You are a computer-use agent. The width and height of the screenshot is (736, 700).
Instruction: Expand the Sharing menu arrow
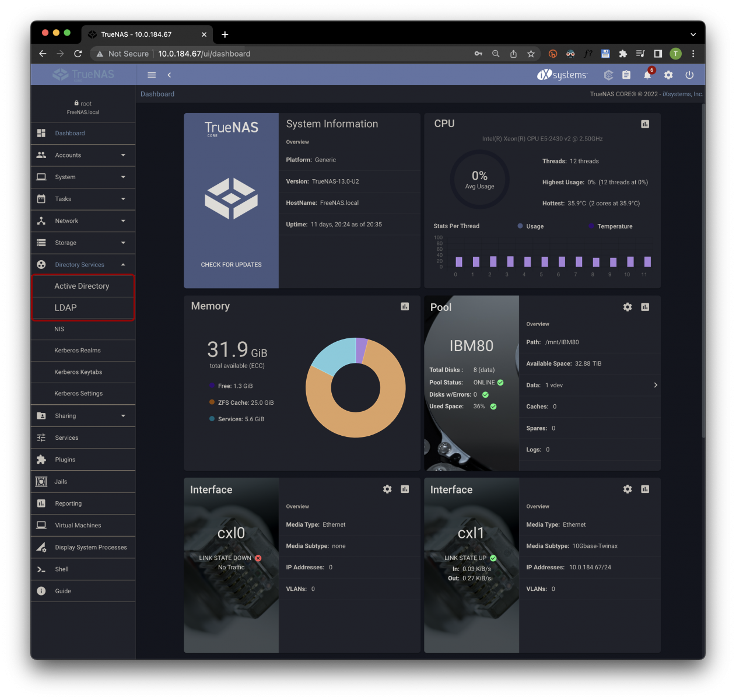pyautogui.click(x=123, y=416)
